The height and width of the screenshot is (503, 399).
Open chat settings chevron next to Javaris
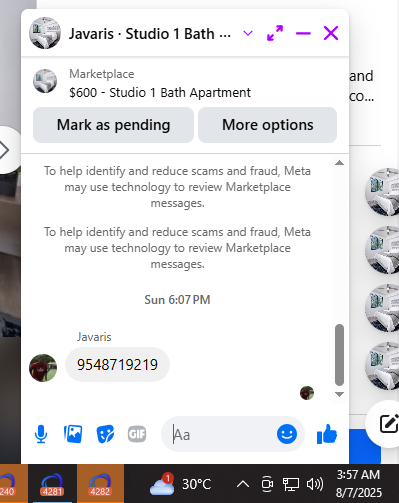point(248,33)
